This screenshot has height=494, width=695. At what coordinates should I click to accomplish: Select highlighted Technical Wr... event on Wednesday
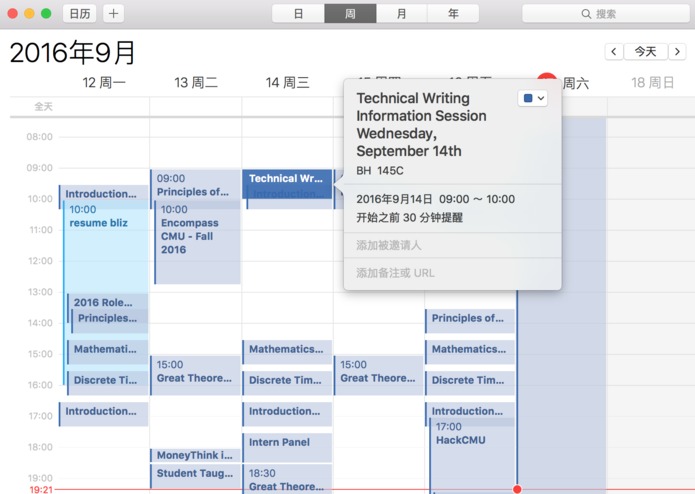pos(287,183)
